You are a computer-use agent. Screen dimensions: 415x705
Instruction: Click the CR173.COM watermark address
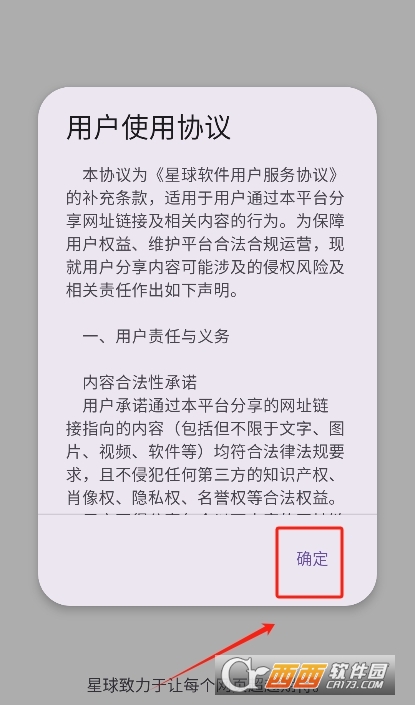(355, 685)
